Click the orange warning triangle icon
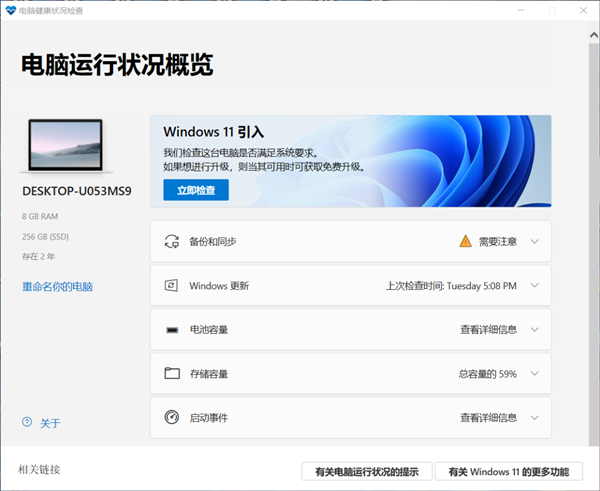600x491 pixels. [465, 241]
